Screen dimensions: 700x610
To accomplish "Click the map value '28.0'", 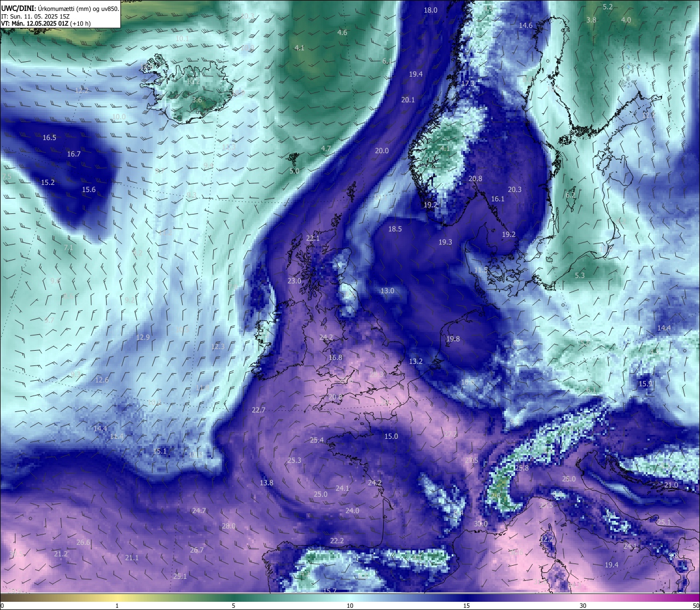I will (228, 526).
